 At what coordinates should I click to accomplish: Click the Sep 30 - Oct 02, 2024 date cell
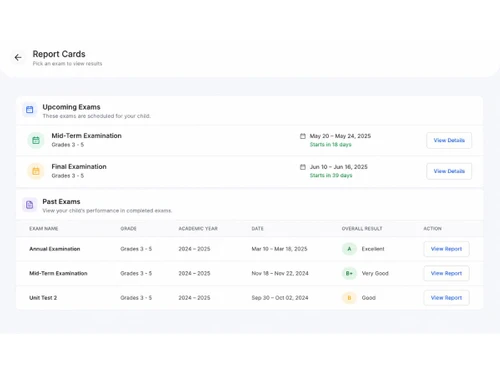280,298
